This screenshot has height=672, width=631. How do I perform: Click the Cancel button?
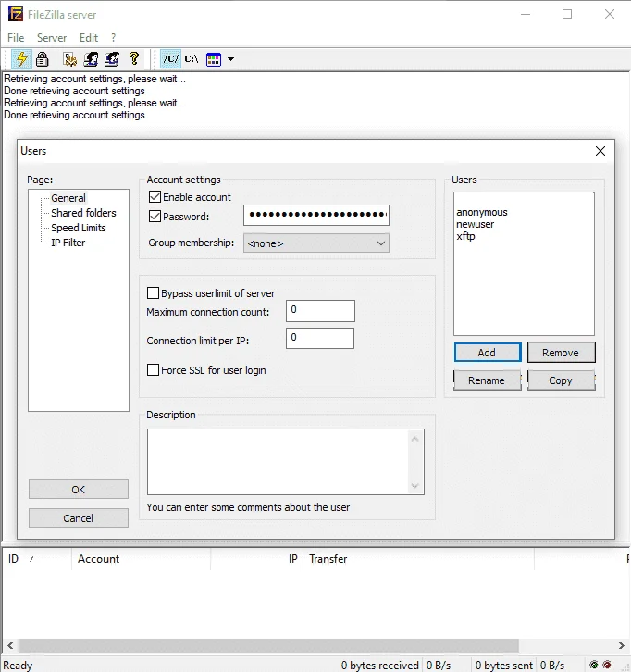79,518
